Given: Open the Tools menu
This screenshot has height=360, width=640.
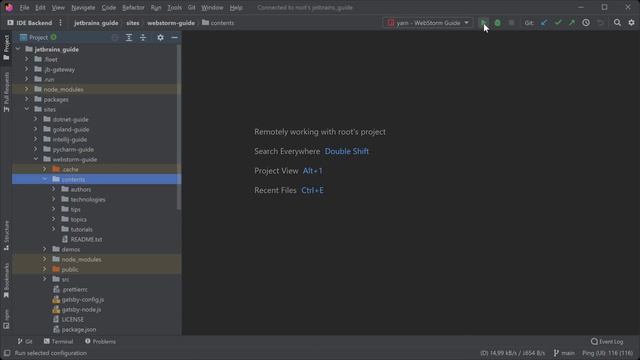Looking at the screenshot, I should 174,7.
